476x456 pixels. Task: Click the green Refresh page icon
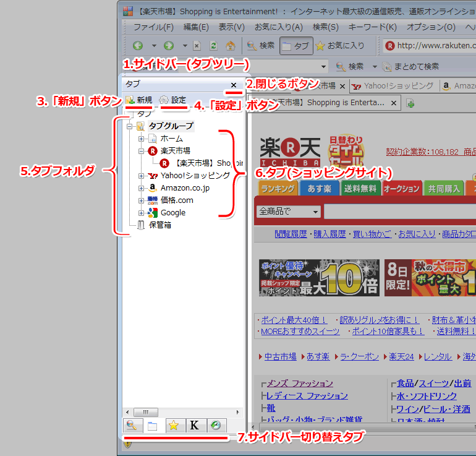tap(214, 46)
